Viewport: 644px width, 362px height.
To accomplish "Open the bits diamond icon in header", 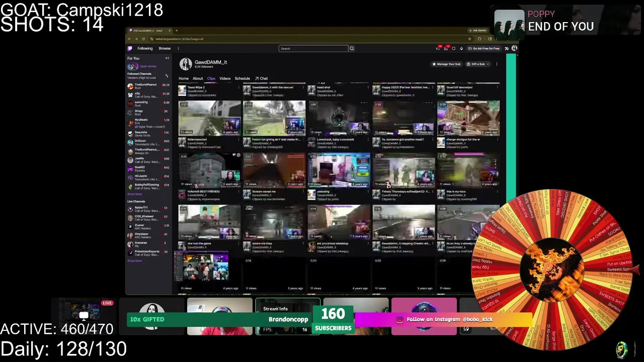I will [461, 49].
